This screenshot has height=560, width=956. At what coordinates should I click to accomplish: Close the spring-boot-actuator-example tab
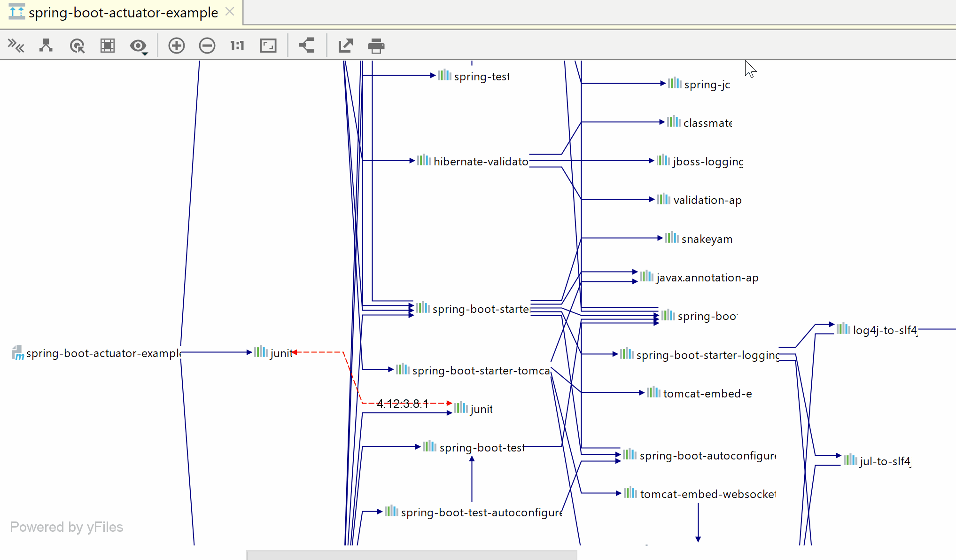(x=230, y=12)
